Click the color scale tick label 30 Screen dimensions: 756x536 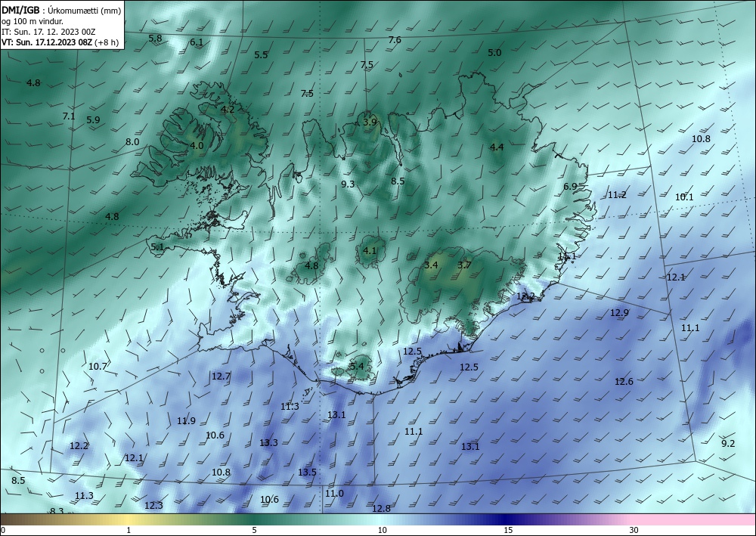tap(634, 531)
